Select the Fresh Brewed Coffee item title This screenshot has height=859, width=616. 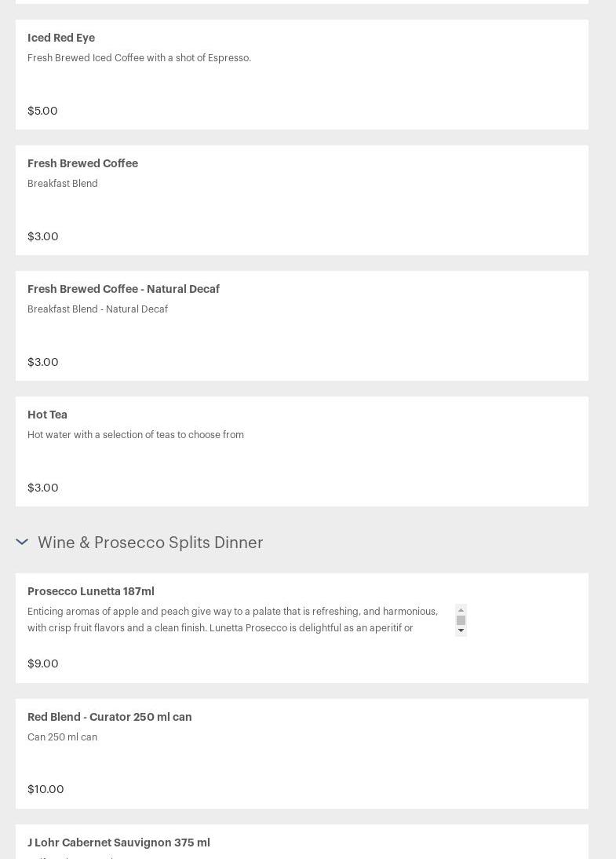pos(82,163)
